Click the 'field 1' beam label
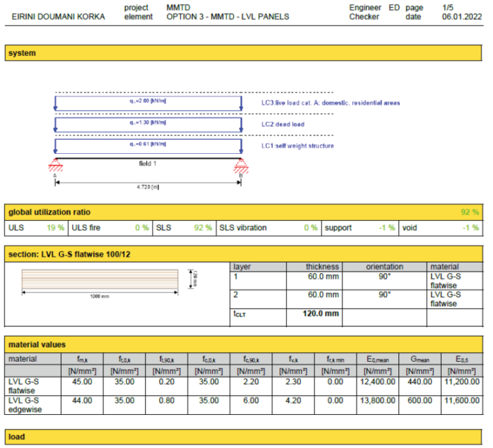This screenshot has height=448, width=493. tap(147, 163)
